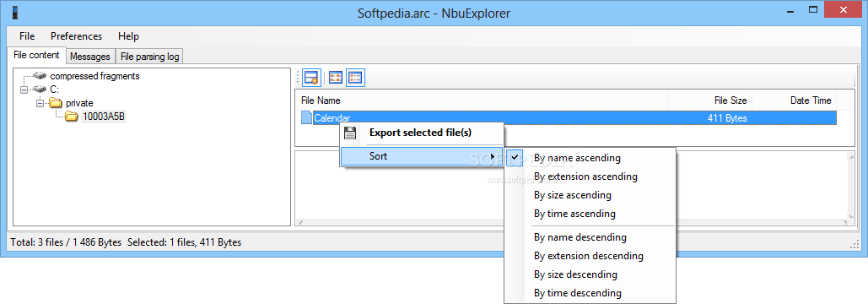Click the Date Time column header
This screenshot has width=868, height=304.
pos(795,100)
